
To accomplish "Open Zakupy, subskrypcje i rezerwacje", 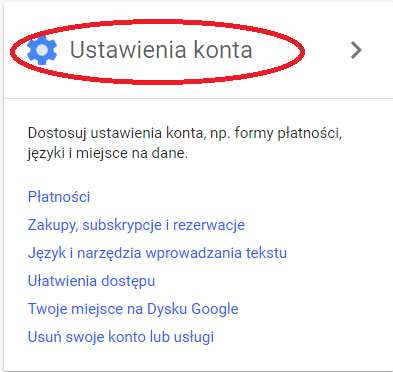I will coord(136,225).
